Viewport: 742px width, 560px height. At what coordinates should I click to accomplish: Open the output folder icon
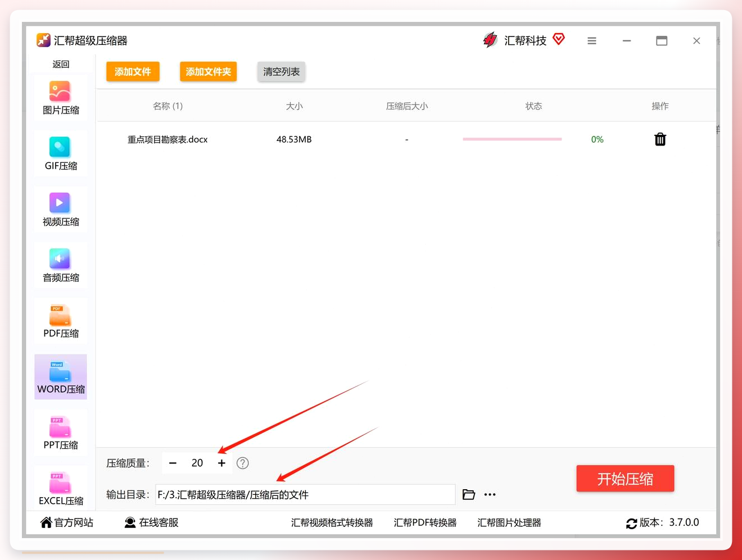(469, 494)
